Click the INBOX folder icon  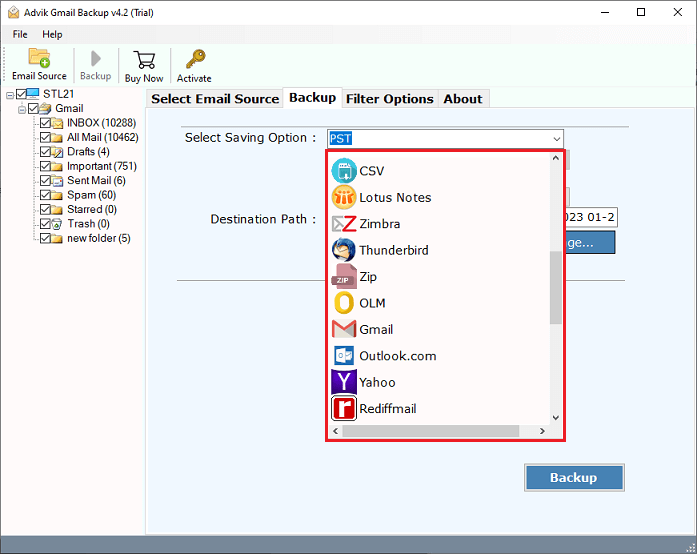click(x=57, y=123)
